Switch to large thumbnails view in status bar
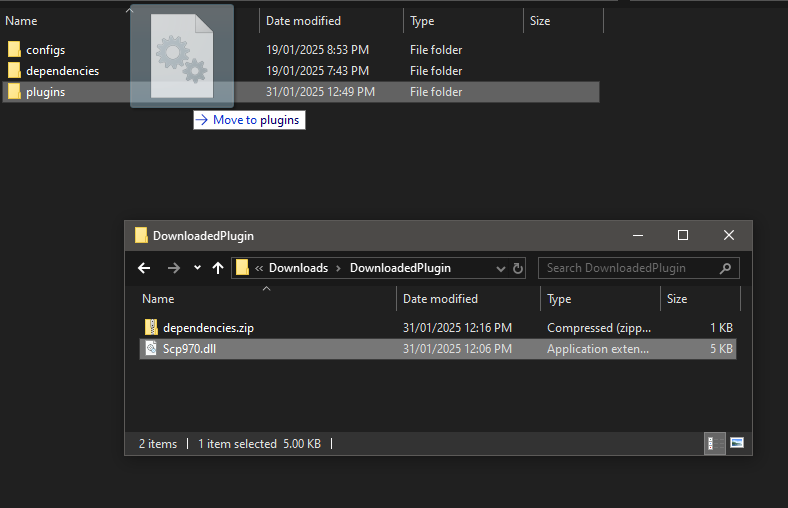This screenshot has width=788, height=508. point(737,443)
